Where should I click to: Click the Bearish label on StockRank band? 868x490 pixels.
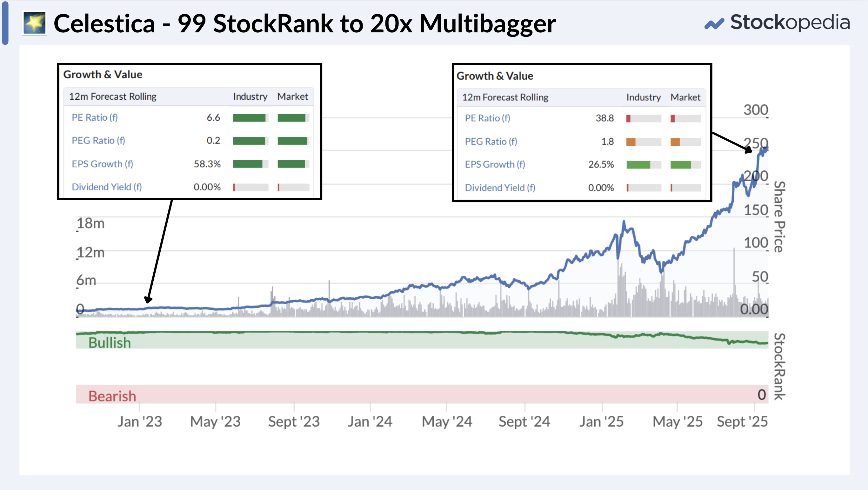[112, 396]
